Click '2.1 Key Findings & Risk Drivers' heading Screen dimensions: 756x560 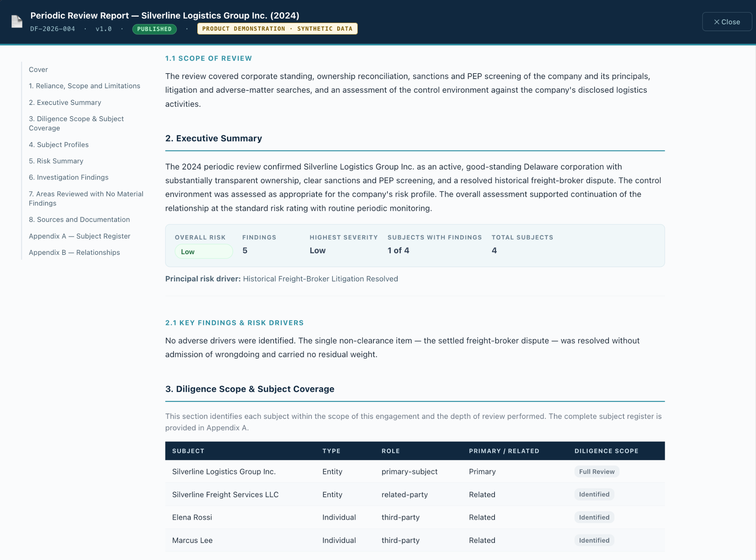click(x=234, y=323)
